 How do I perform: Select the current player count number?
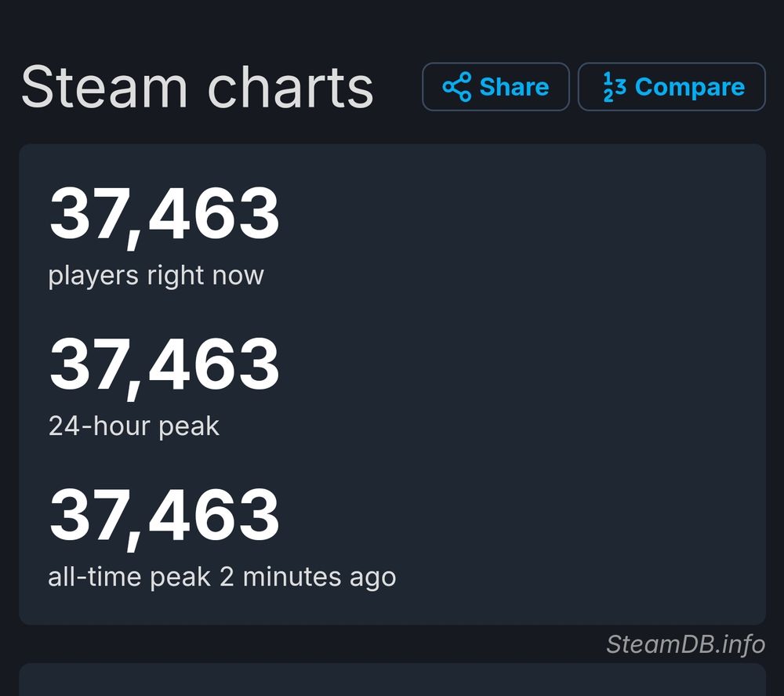(164, 215)
